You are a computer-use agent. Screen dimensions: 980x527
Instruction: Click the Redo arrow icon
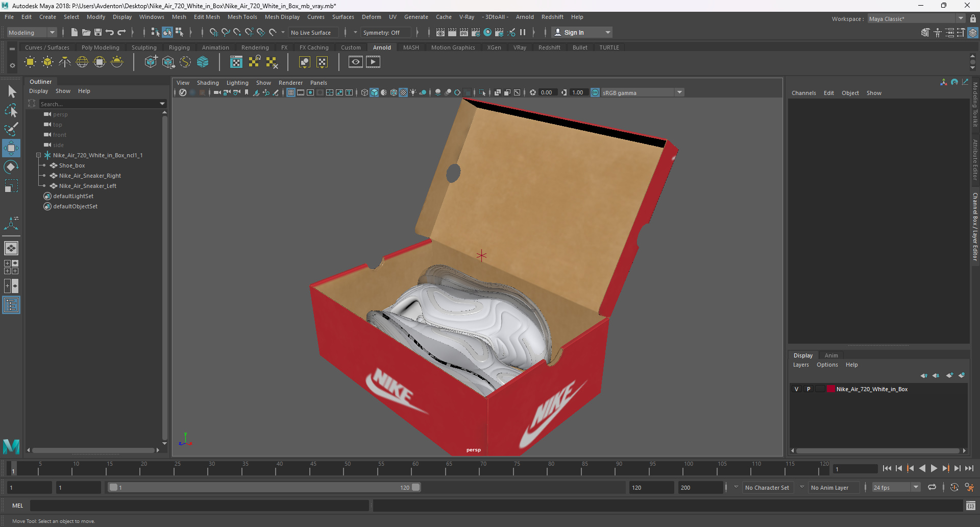point(121,32)
